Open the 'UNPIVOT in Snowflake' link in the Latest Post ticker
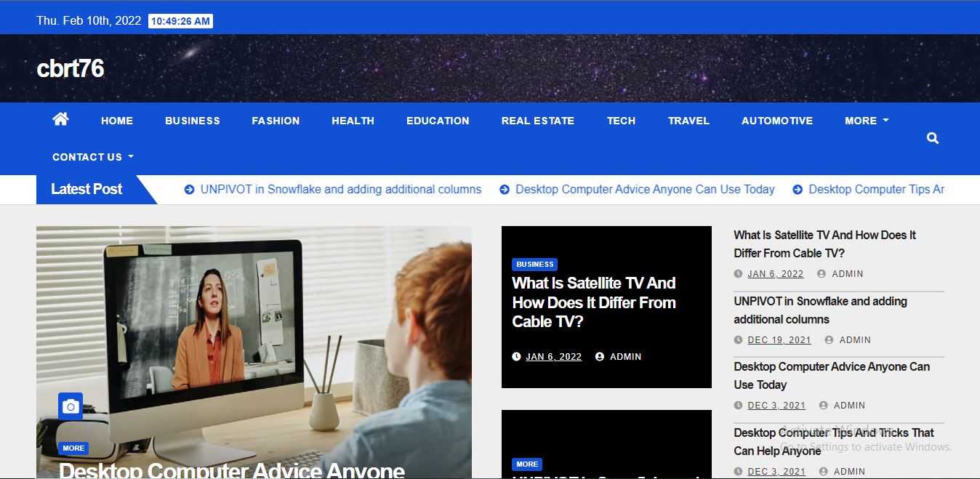This screenshot has height=479, width=980. click(x=341, y=190)
